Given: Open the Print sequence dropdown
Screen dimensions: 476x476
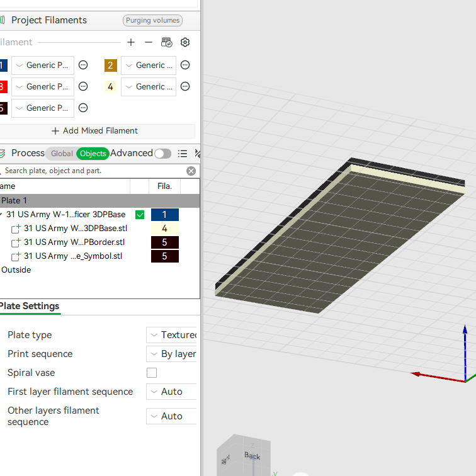Looking at the screenshot, I should pyautogui.click(x=171, y=354).
